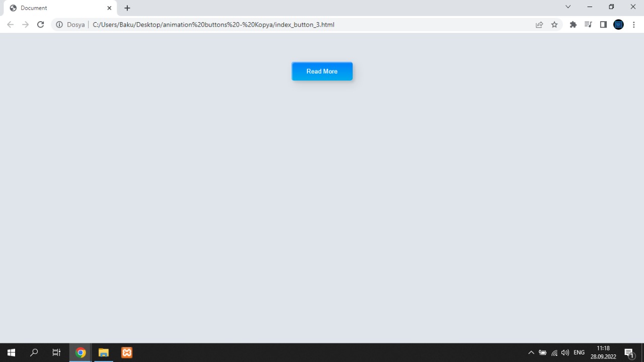
Task: Adjust the speaker volume icon
Action: point(565,352)
